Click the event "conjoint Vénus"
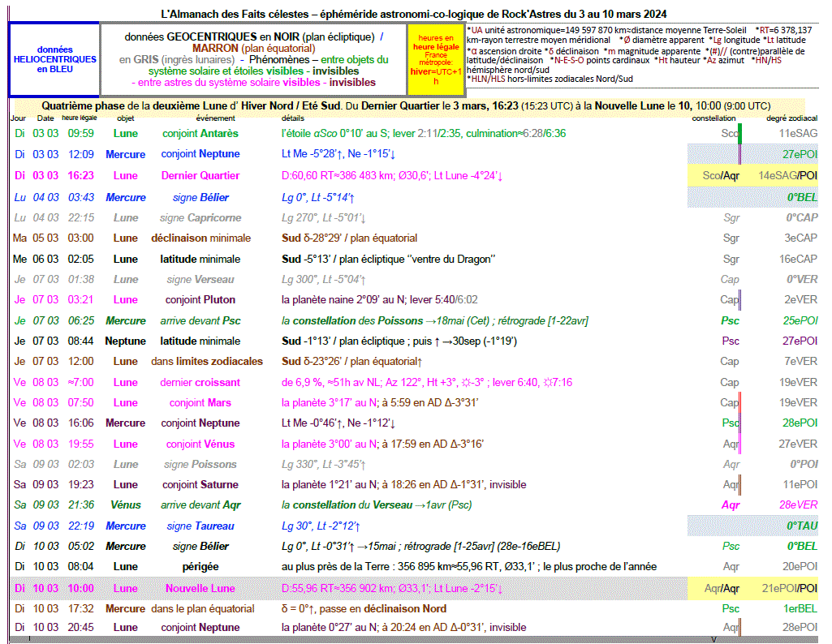832x644 pixels. pos(200,444)
